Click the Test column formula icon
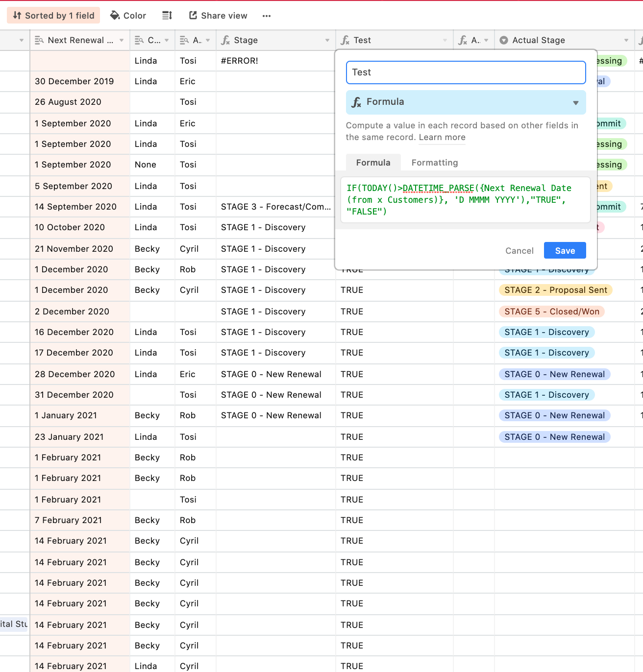The image size is (643, 672). point(345,40)
